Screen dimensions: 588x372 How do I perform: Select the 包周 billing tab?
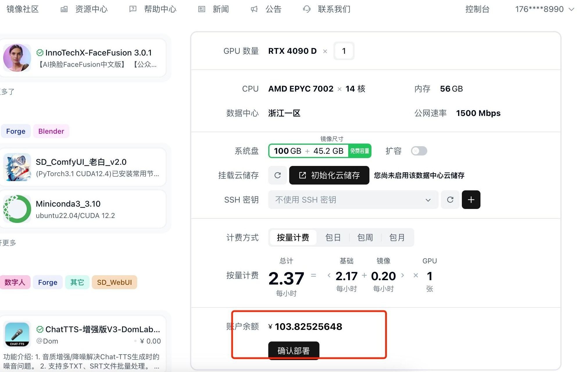pos(365,237)
